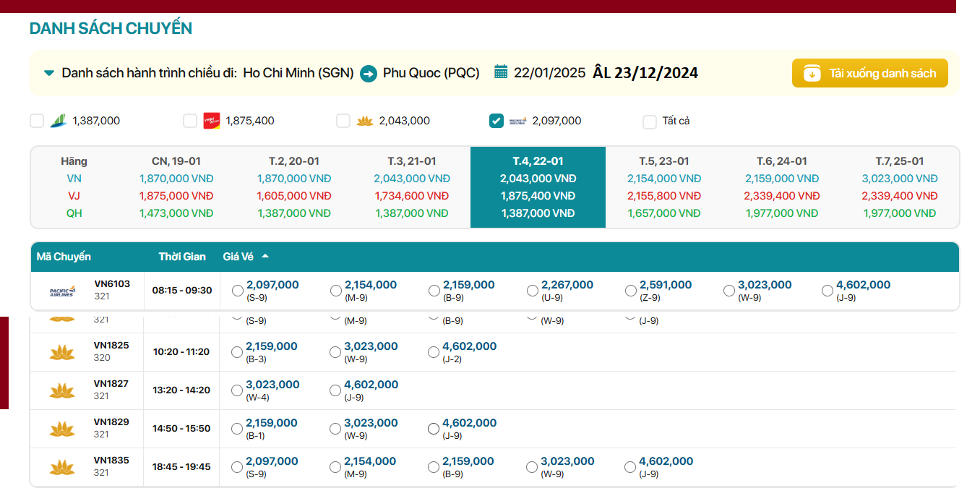Image resolution: width=980 pixels, height=496 pixels.
Task: Click the Vietnam Airlines lotus logo beside 2,043,000
Action: click(x=364, y=121)
